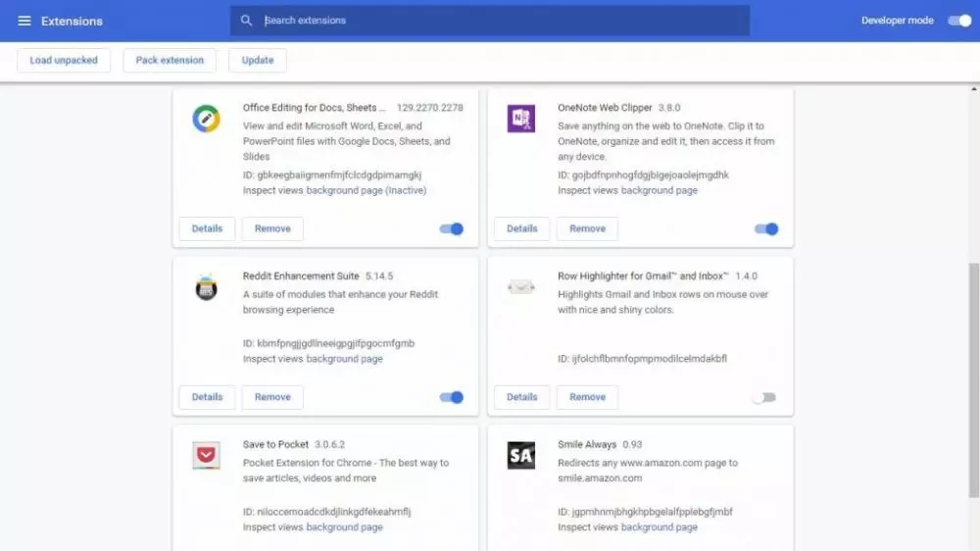Click the vertical scrollbar thumb
The height and width of the screenshot is (551, 980).
pyautogui.click(x=974, y=379)
